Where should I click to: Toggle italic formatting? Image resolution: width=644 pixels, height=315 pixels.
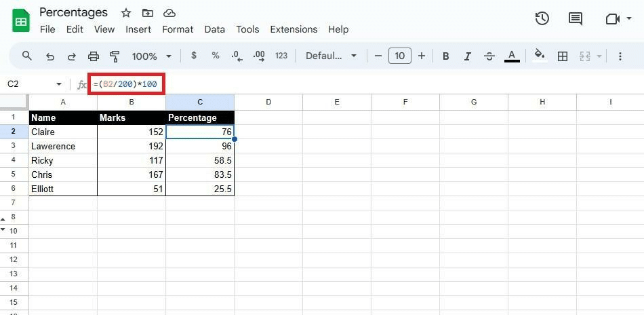[x=467, y=56]
